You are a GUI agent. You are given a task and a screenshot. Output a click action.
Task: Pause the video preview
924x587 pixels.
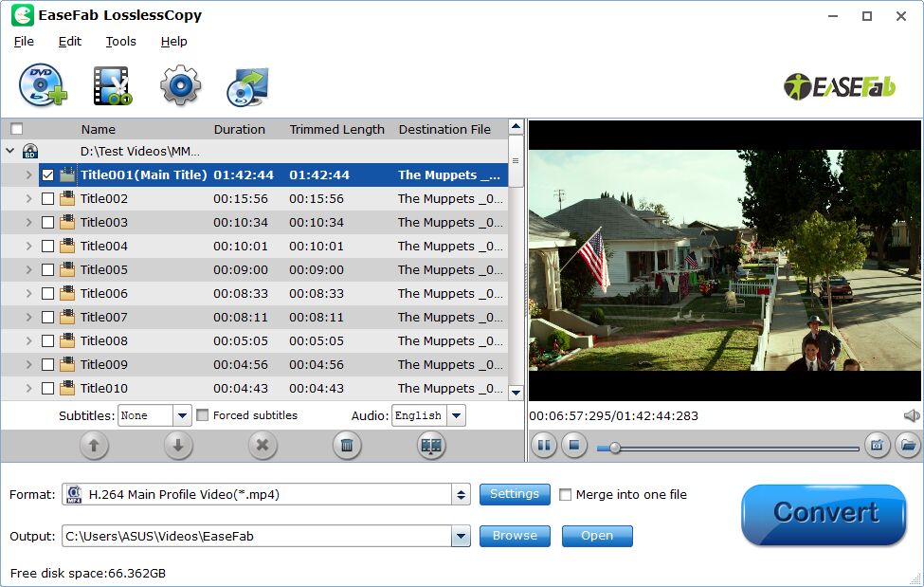point(543,445)
